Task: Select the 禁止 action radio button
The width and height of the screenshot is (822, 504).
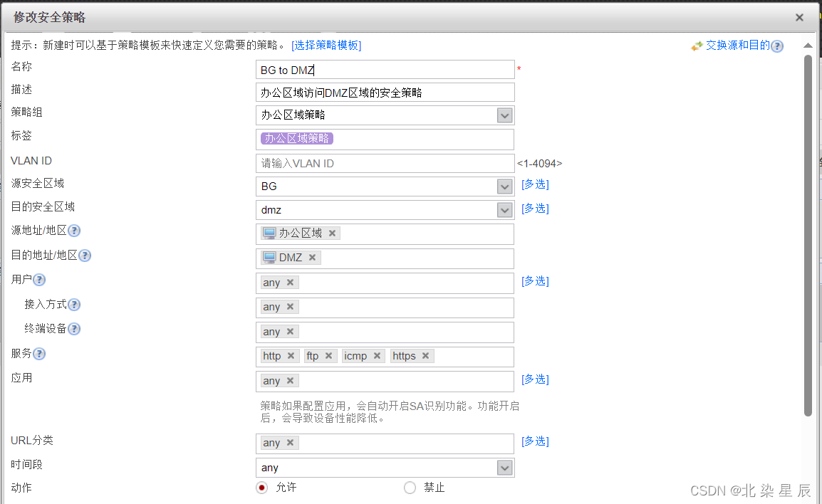Action: tap(410, 488)
